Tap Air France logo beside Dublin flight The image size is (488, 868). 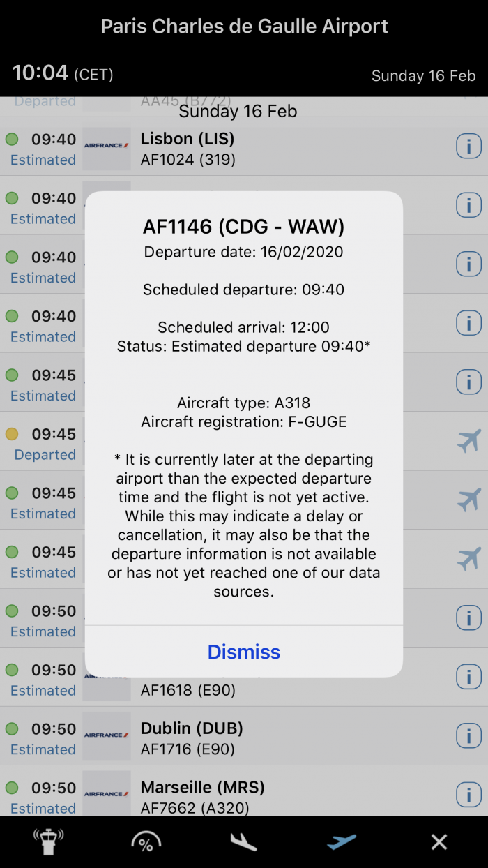tap(106, 735)
